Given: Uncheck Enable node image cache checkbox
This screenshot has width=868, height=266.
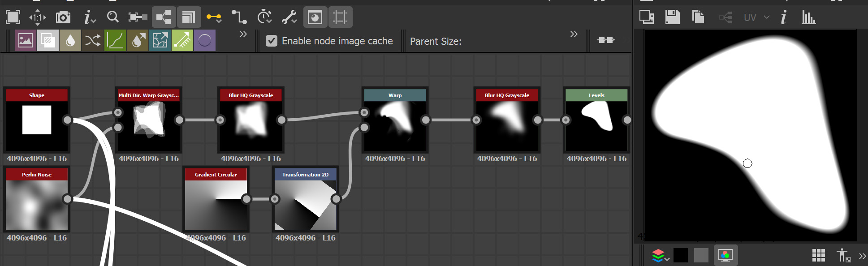Looking at the screenshot, I should coord(272,41).
